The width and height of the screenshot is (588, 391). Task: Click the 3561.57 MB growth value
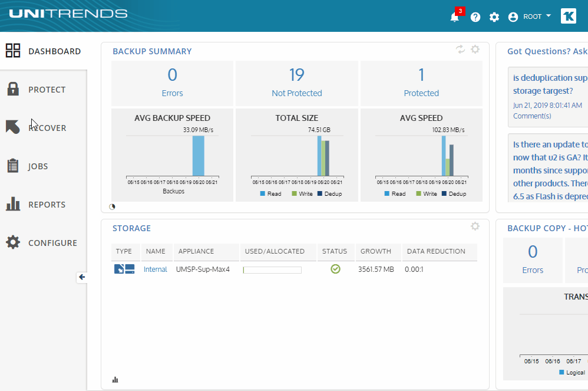coord(376,270)
